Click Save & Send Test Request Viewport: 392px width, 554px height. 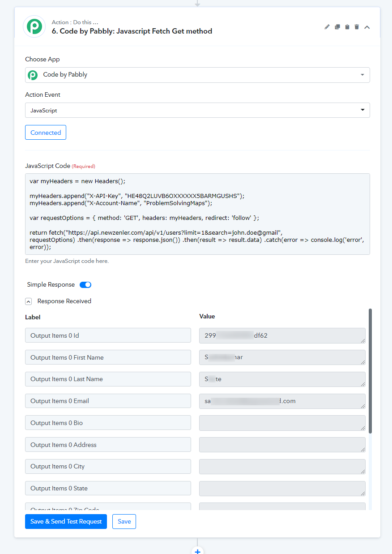[66, 521]
